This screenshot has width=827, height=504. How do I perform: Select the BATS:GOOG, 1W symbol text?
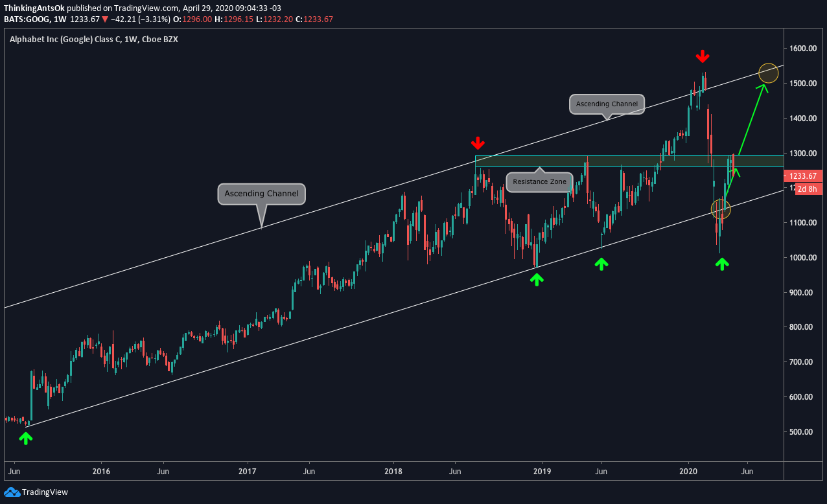[x=34, y=19]
